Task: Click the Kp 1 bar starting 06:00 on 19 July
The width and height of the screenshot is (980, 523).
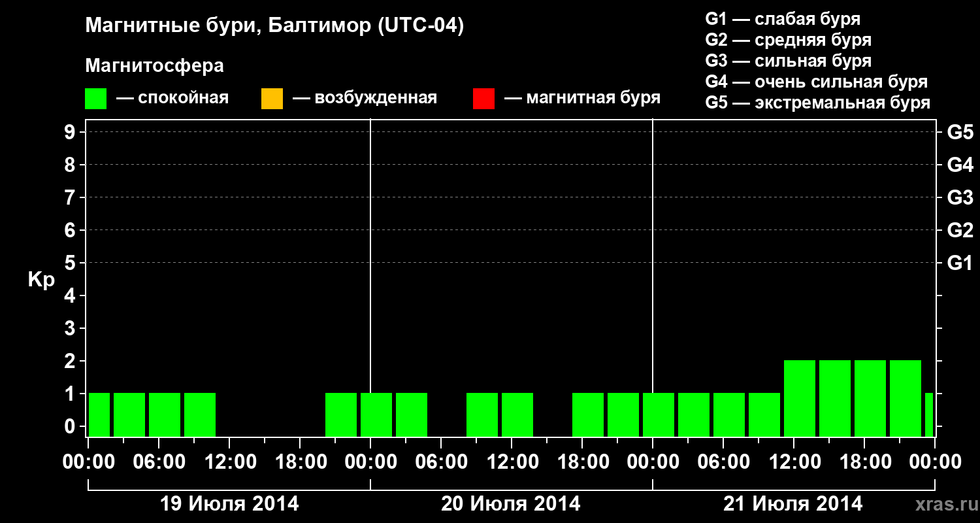Action: coord(165,414)
